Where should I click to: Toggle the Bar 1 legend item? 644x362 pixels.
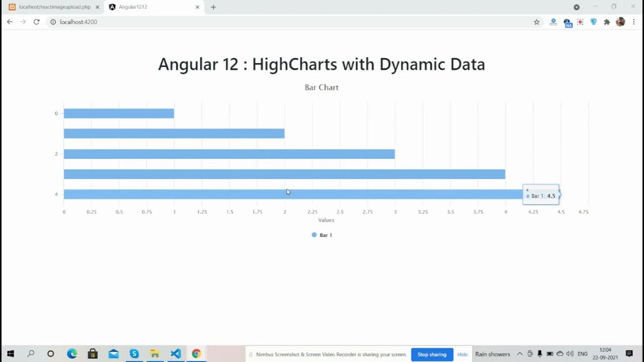click(322, 235)
